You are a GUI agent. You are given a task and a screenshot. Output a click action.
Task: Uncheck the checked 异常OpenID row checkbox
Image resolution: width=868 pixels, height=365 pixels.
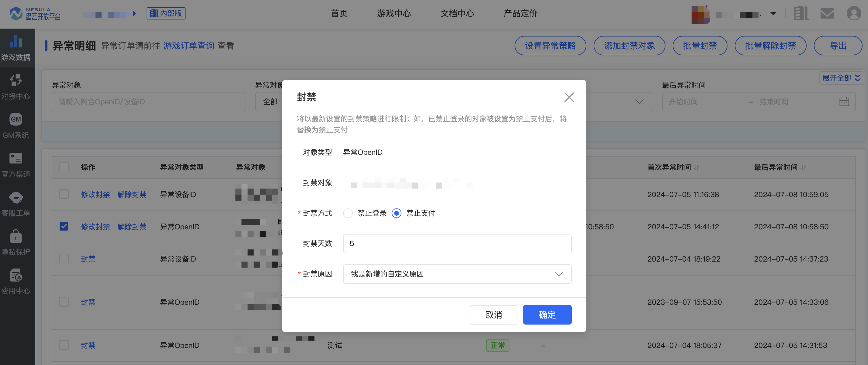64,227
